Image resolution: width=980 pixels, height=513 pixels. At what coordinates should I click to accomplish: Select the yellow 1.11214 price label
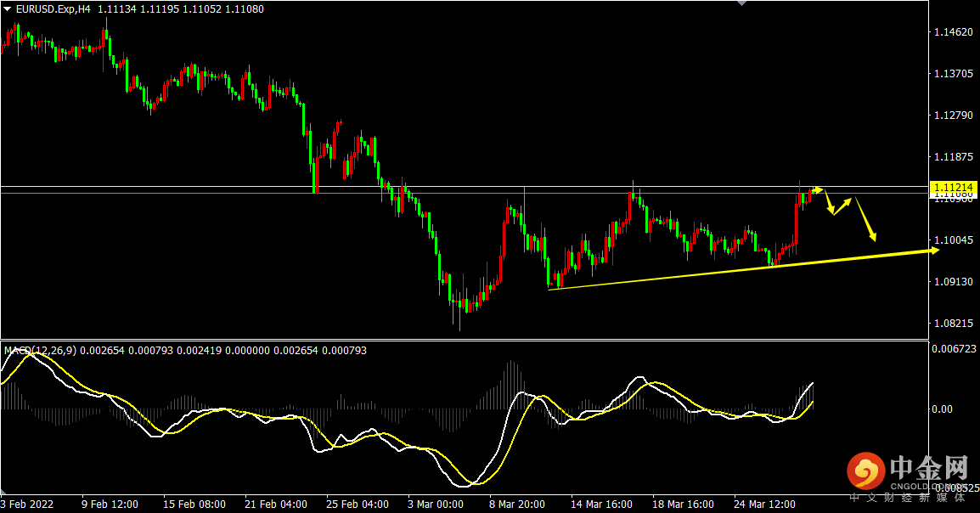click(953, 187)
